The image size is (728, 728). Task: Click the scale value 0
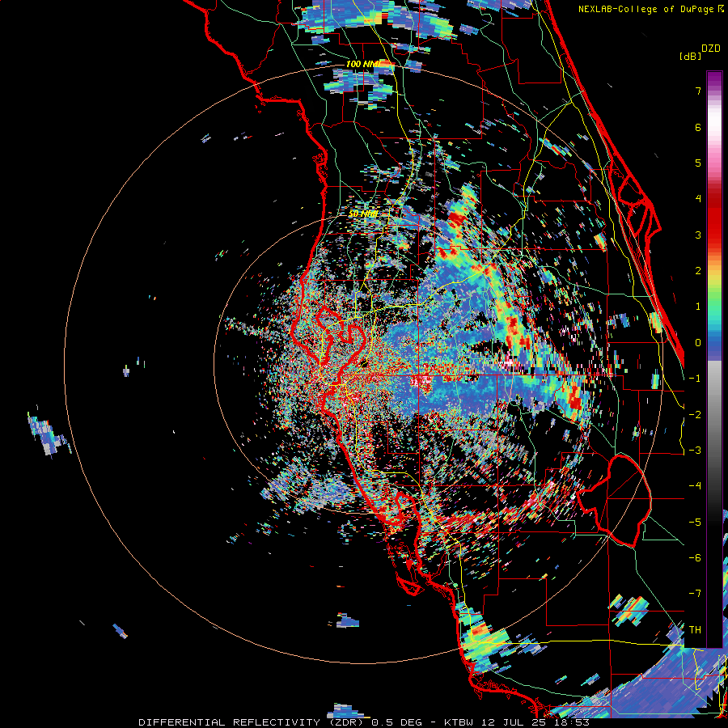click(x=698, y=343)
